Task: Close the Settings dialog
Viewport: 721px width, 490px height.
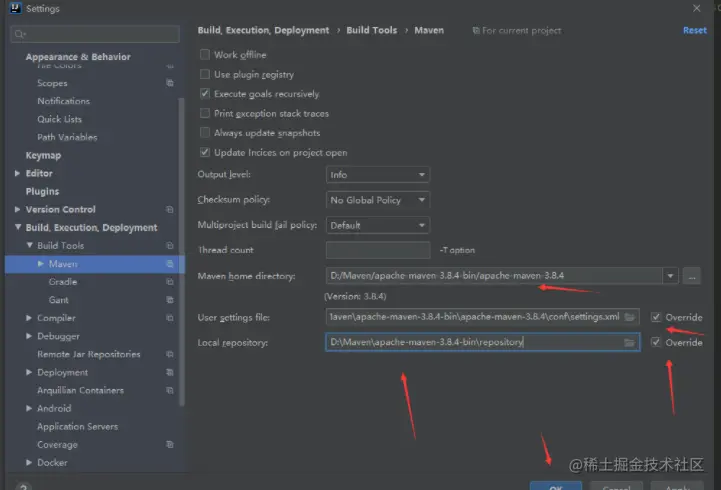Action: tap(697, 8)
